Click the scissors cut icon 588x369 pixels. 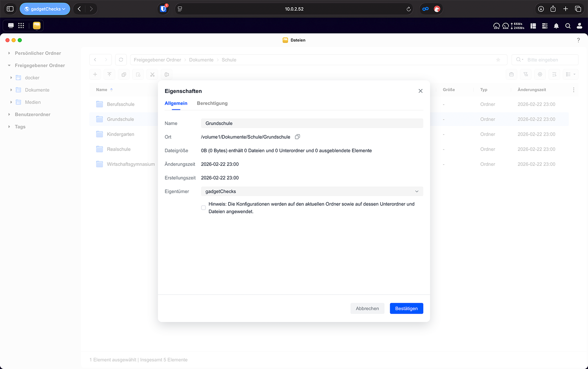click(x=152, y=75)
